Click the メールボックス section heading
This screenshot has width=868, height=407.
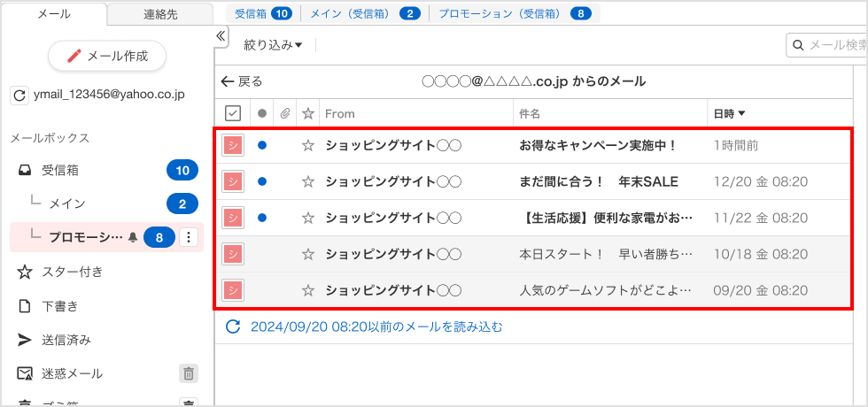click(50, 138)
